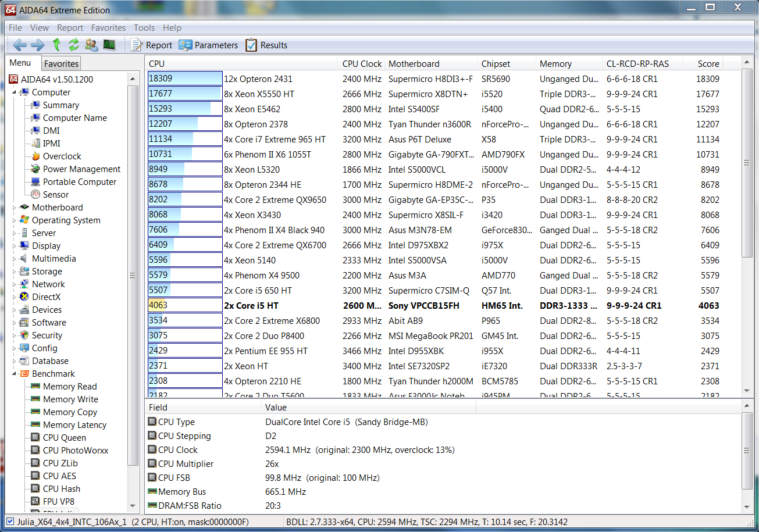This screenshot has width=759, height=532.
Task: Expand the Motherboard tree node
Action: tap(15, 208)
